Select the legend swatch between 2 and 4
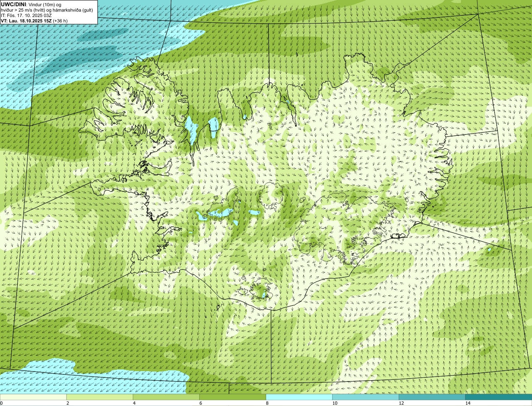The height and width of the screenshot is (406, 532). tap(100, 397)
